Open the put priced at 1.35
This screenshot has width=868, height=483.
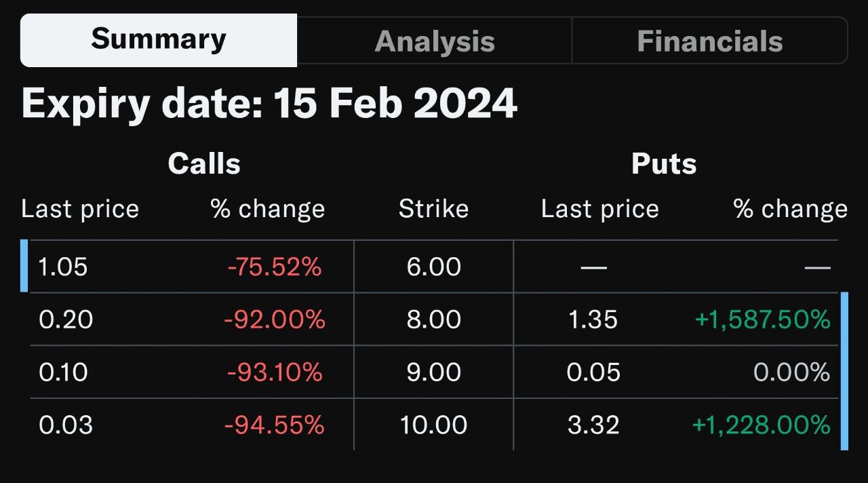tap(594, 320)
